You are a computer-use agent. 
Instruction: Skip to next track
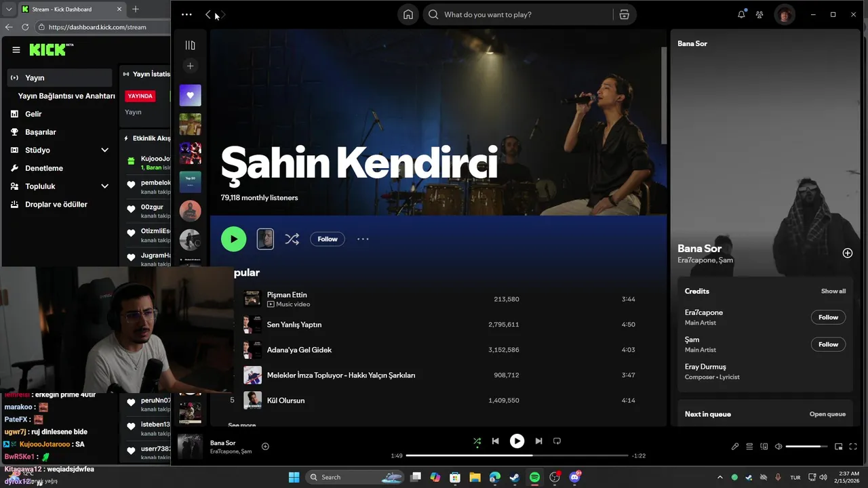point(538,441)
